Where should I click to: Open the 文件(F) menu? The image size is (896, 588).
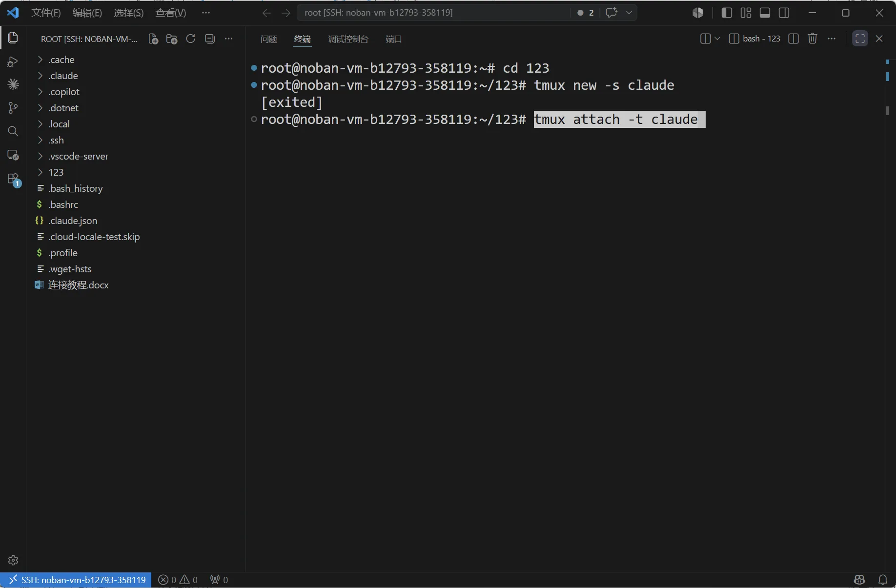(x=46, y=13)
